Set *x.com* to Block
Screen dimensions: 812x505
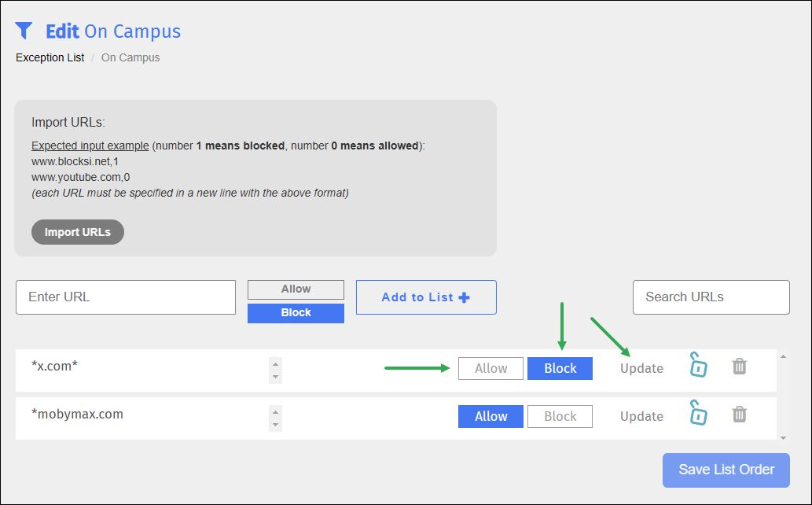coord(560,369)
